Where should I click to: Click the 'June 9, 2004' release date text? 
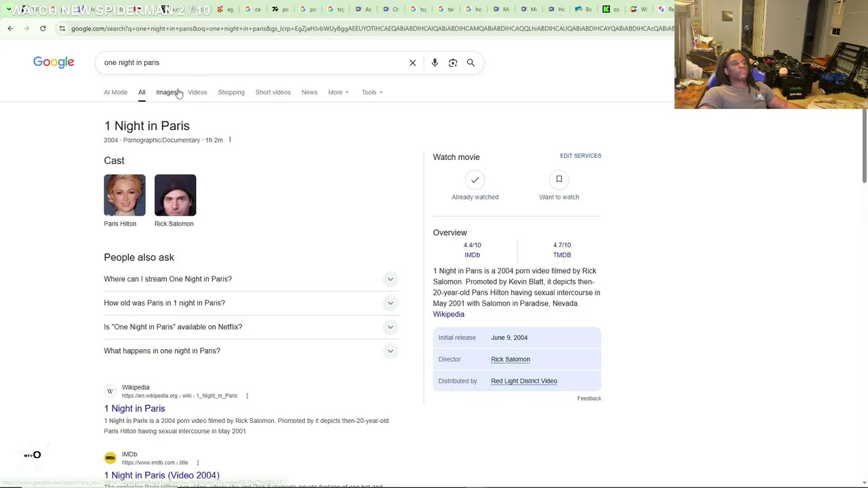pos(509,338)
